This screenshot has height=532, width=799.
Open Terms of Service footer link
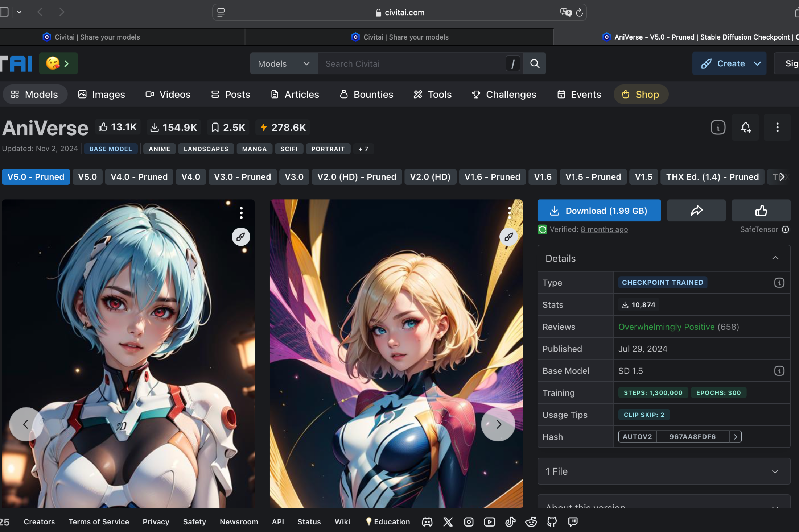pyautogui.click(x=99, y=522)
